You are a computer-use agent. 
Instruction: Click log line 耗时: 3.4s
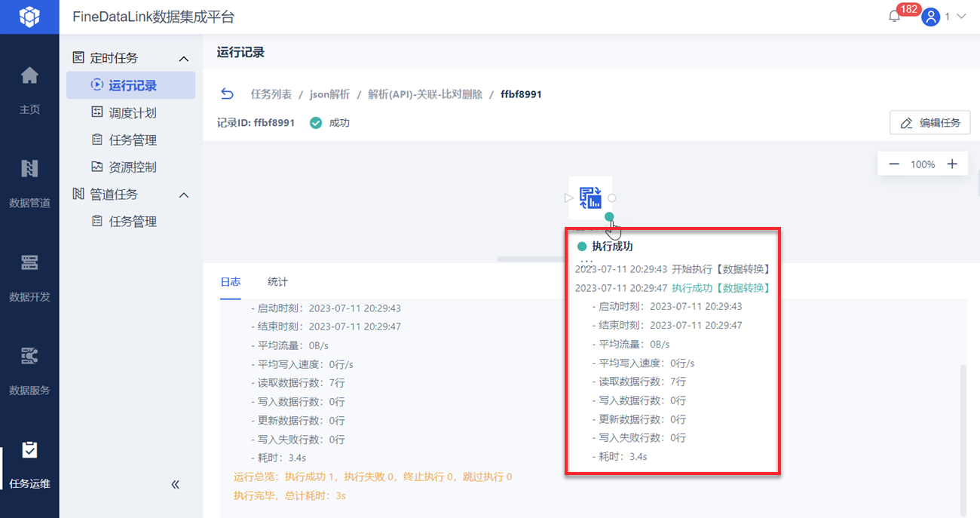coord(278,458)
